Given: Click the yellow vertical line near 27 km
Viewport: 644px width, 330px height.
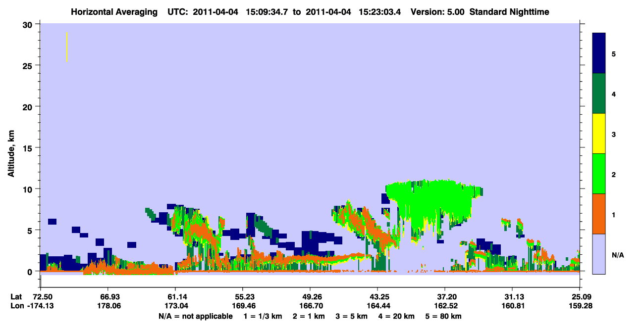Looking at the screenshot, I should point(66,47).
